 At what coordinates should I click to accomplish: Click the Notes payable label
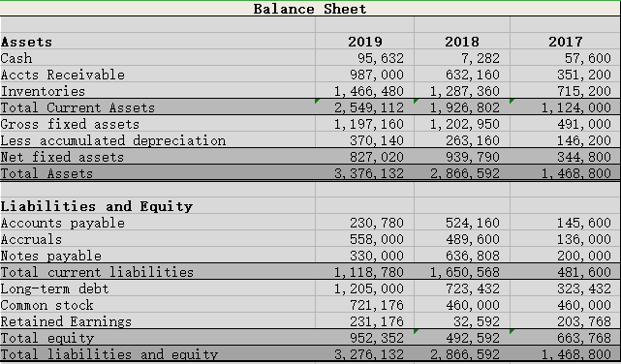51,256
